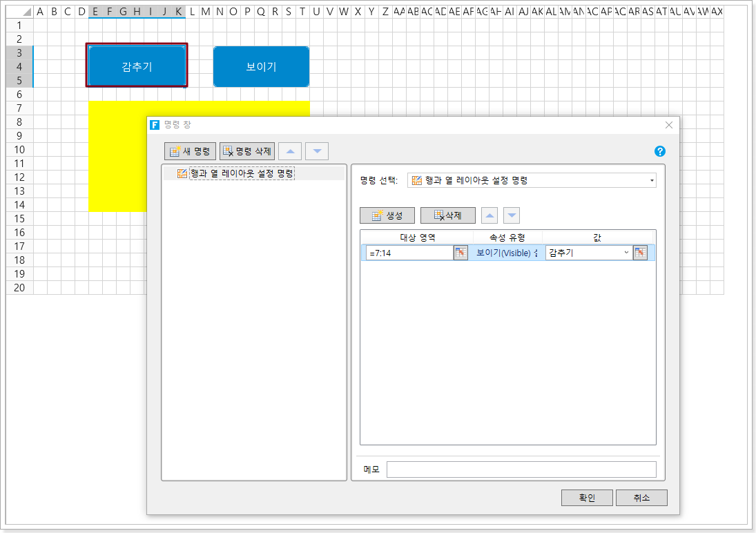Viewport: 756px width, 533px height.
Task: Select the column K header
Action: pyautogui.click(x=178, y=12)
